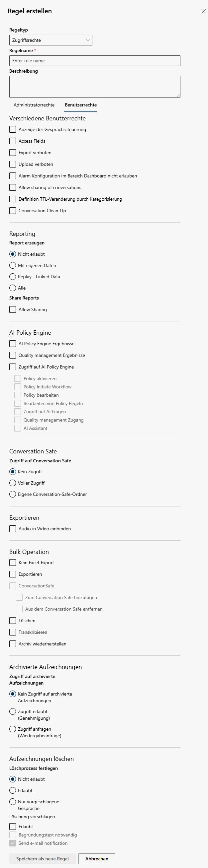The image size is (208, 868).
Task: Switch to the Administratorrechte tab
Action: (x=34, y=105)
